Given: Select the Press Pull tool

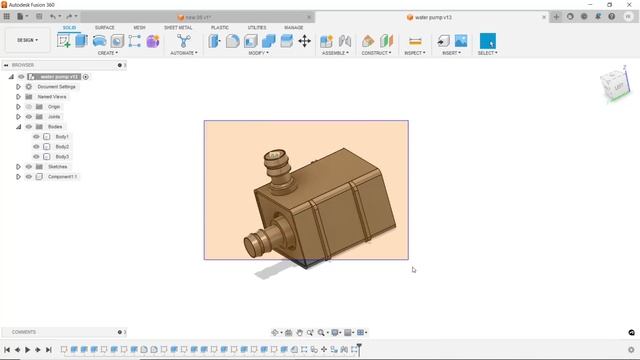Looking at the screenshot, I should 215,41.
